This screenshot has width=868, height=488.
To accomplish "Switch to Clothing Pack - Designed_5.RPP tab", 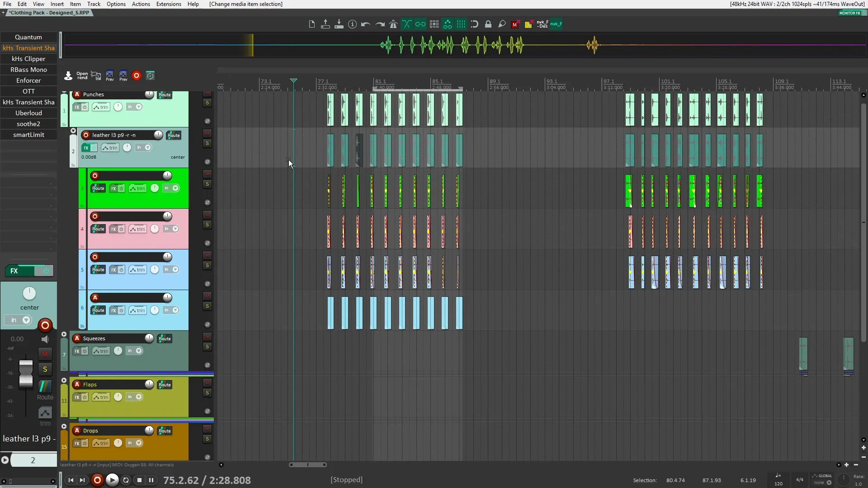I will [x=49, y=13].
